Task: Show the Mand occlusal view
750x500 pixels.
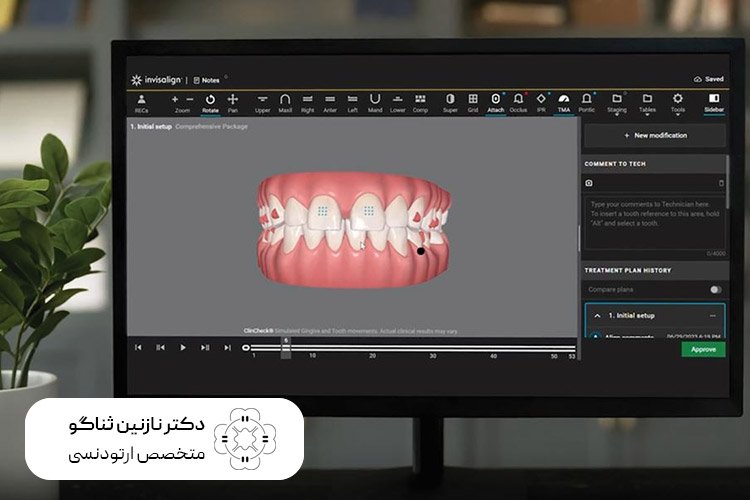Action: pyautogui.click(x=375, y=103)
